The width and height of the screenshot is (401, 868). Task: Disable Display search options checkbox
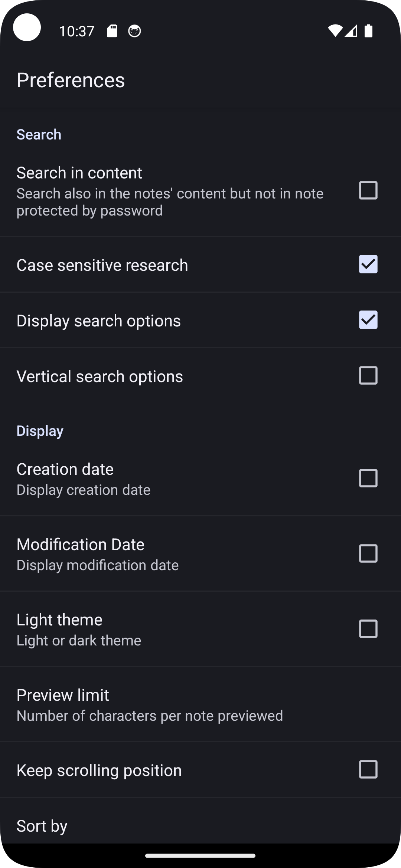click(x=368, y=320)
